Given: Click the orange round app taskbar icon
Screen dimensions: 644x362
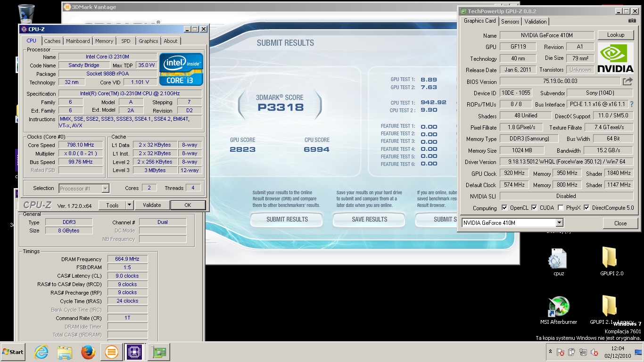Looking at the screenshot, I should click(x=111, y=352).
